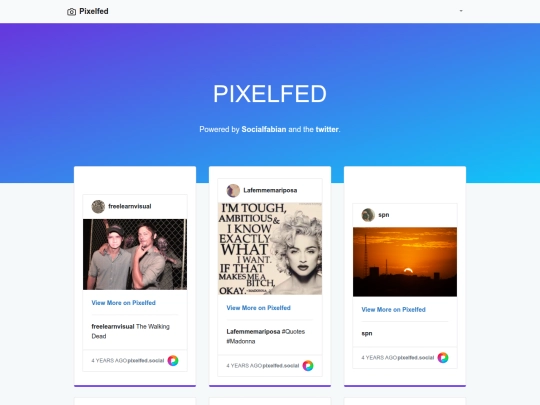Click the freelearnvisual username in card header
The image size is (540, 405).
click(130, 206)
